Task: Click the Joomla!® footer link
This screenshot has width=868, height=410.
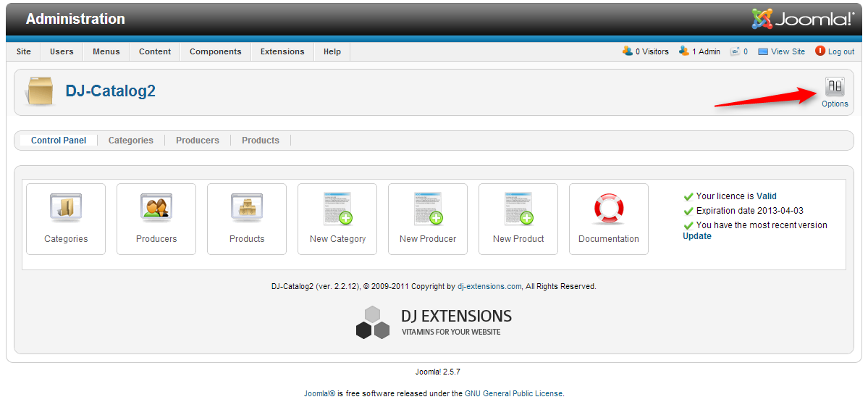Action: pos(319,393)
